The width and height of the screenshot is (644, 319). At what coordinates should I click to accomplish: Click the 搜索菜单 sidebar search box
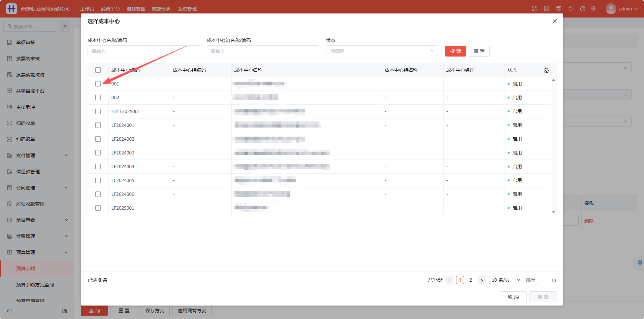pyautogui.click(x=30, y=26)
